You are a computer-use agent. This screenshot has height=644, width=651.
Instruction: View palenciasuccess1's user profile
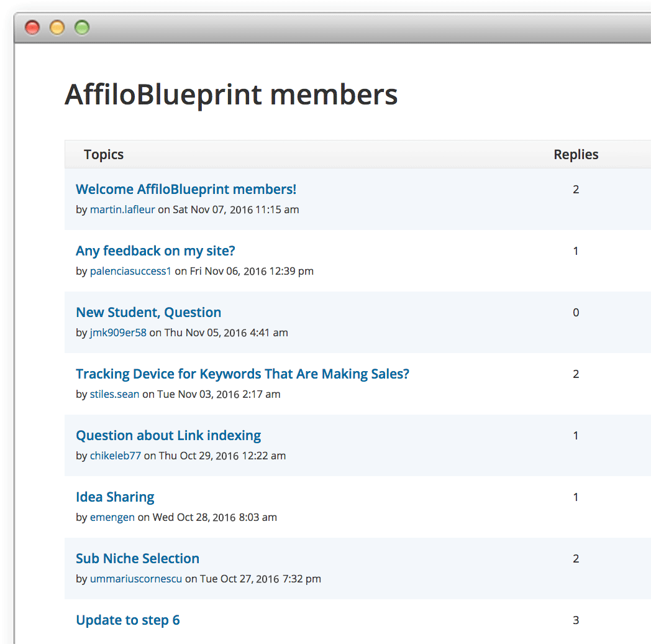130,271
